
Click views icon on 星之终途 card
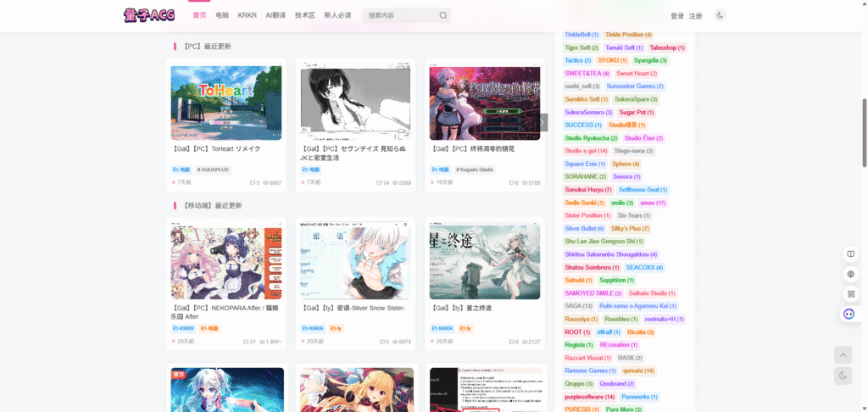(x=525, y=342)
